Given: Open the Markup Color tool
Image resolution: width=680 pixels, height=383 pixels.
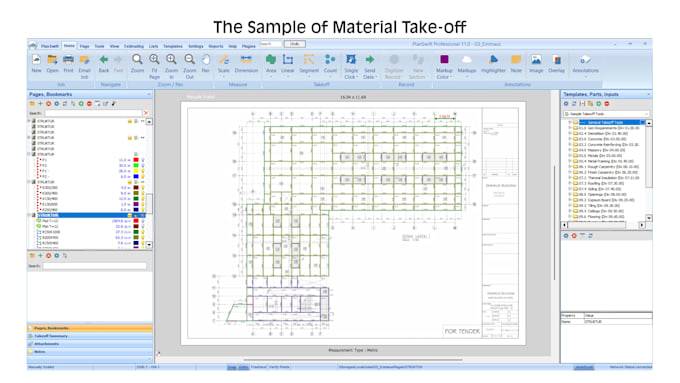Looking at the screenshot, I should (x=444, y=59).
